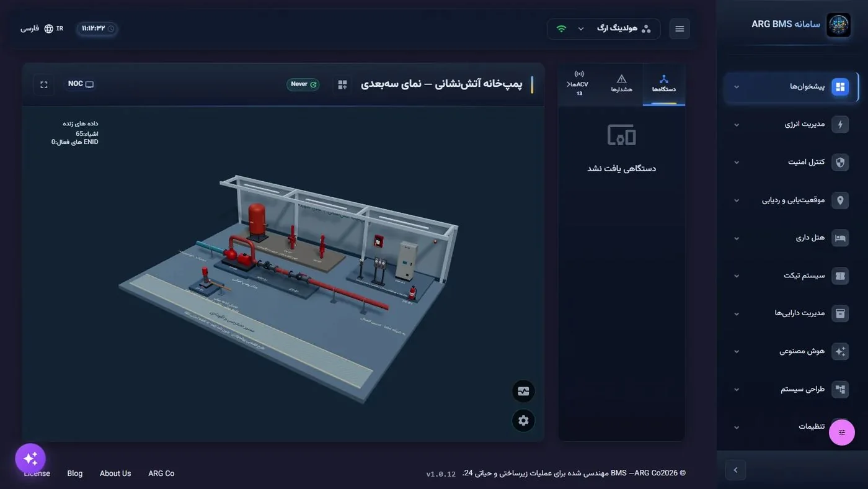Click the hamburger menu icon in header

pos(680,29)
